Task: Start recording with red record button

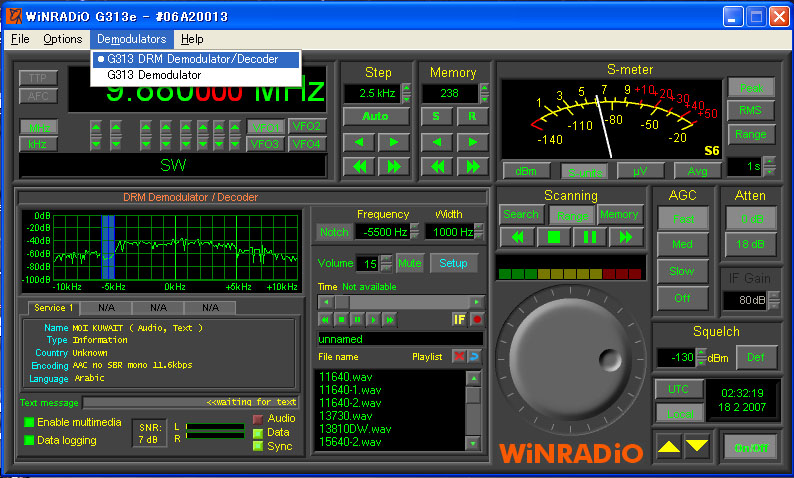Action: [x=477, y=320]
